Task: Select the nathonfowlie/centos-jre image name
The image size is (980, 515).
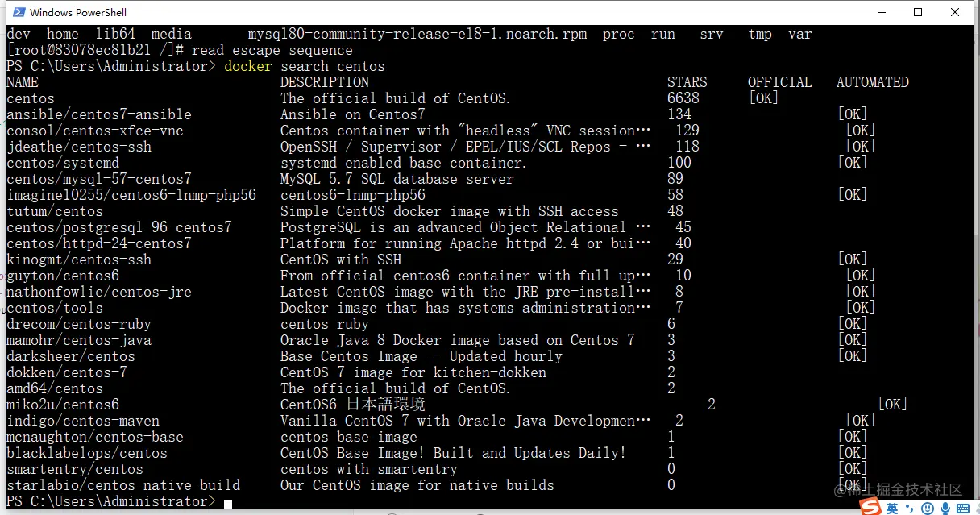Action: [x=99, y=292]
